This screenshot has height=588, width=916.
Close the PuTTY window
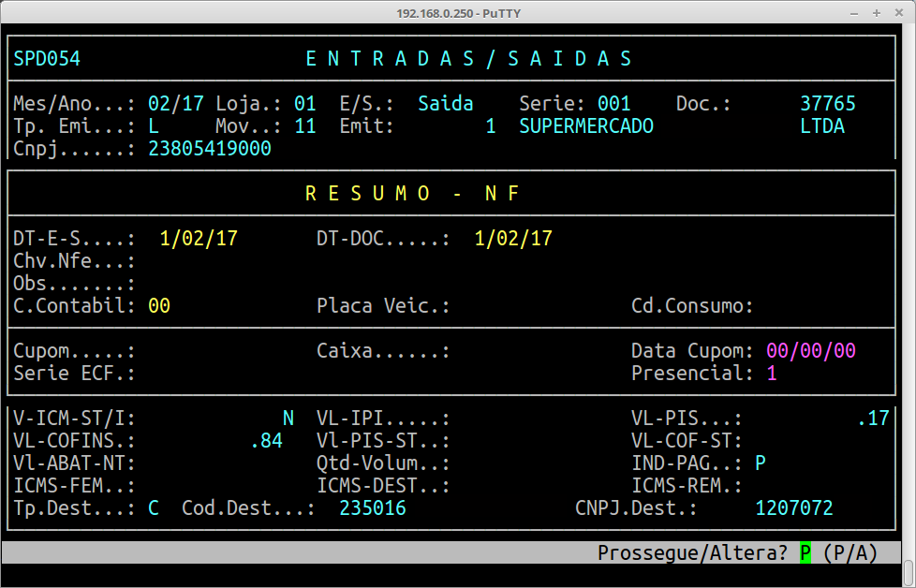[x=897, y=13]
